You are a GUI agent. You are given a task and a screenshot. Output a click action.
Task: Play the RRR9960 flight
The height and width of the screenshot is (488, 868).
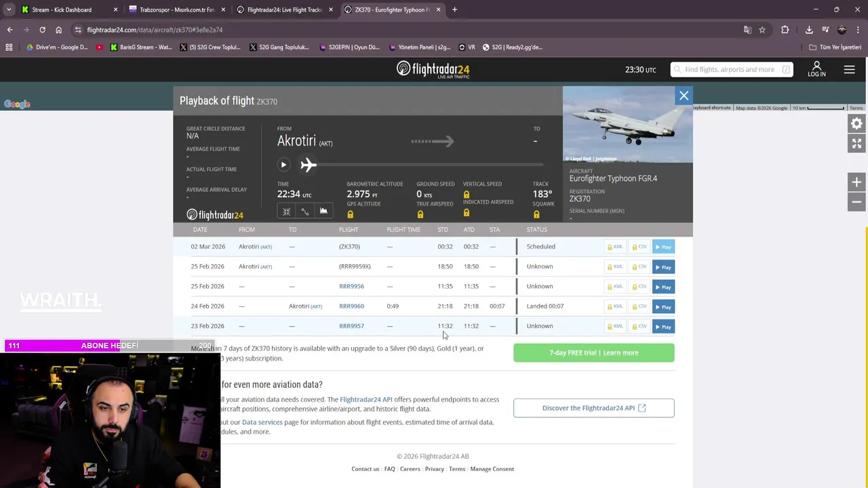click(x=663, y=306)
